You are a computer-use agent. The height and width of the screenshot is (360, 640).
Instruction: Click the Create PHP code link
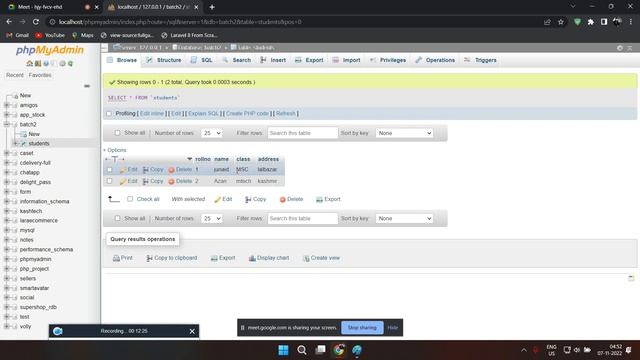247,114
